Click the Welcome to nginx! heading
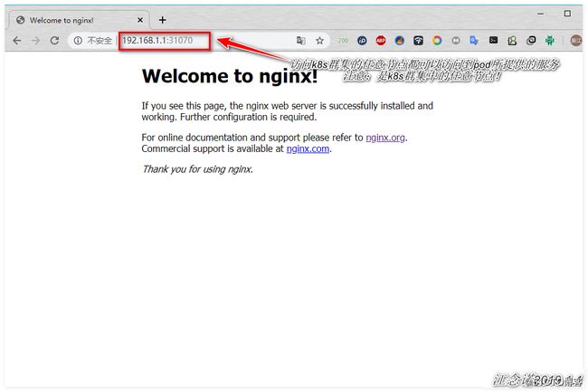The height and width of the screenshot is (392, 588). [230, 76]
